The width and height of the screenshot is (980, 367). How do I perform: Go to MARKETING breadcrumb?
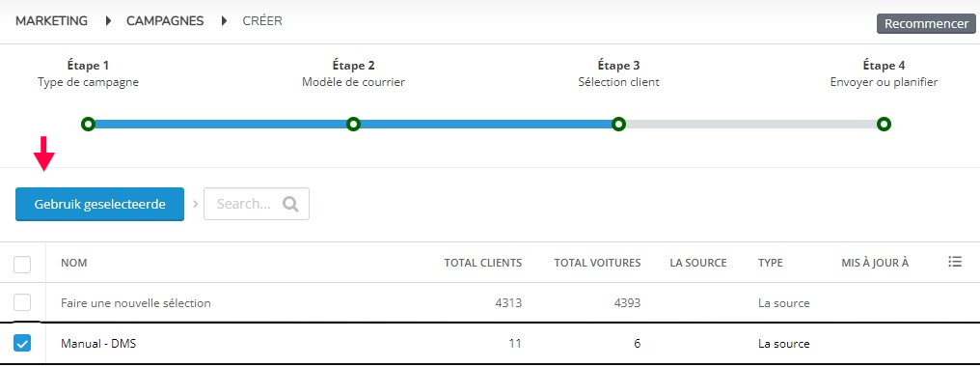coord(51,20)
